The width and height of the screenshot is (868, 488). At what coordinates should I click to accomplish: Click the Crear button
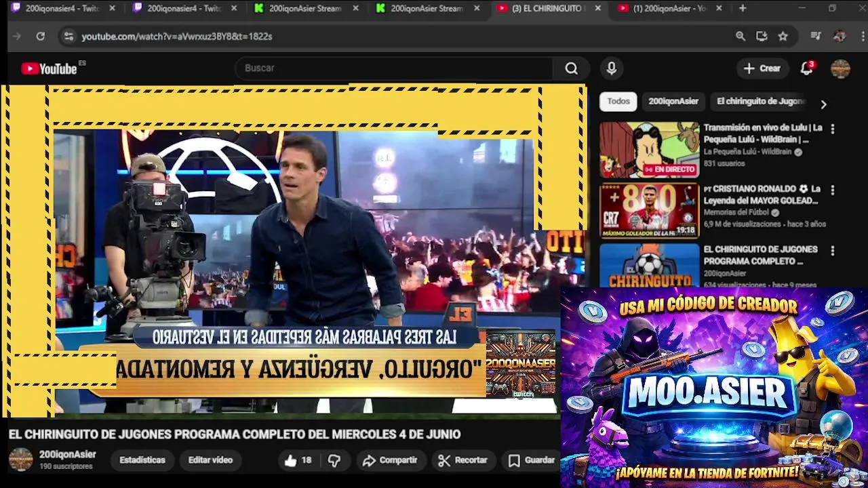pyautogui.click(x=762, y=68)
